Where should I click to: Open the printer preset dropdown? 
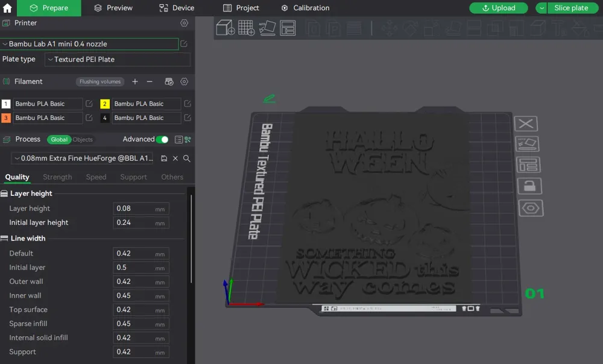point(90,44)
